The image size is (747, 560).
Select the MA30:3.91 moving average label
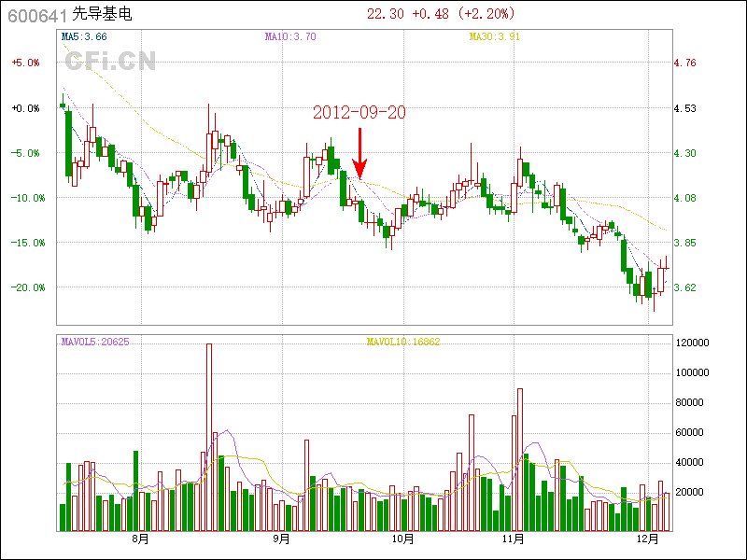[493, 36]
